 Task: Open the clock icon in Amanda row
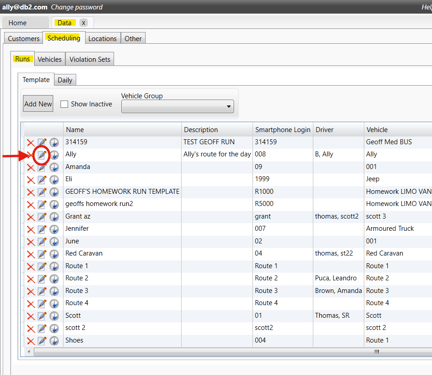tap(54, 167)
